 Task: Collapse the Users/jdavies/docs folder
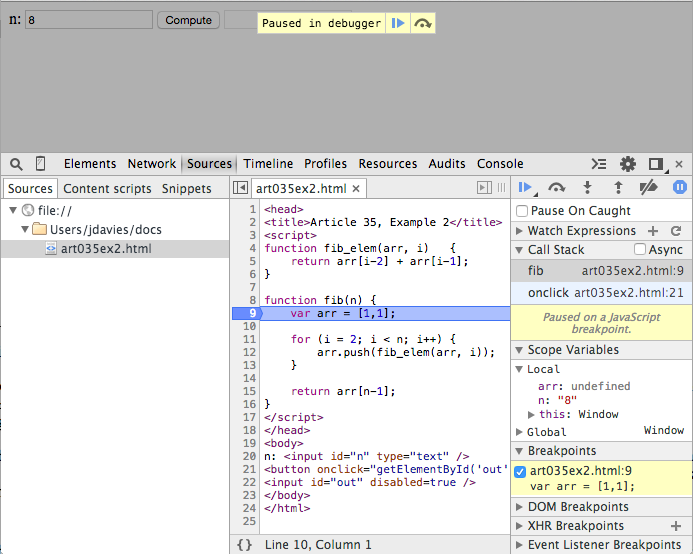coord(25,229)
